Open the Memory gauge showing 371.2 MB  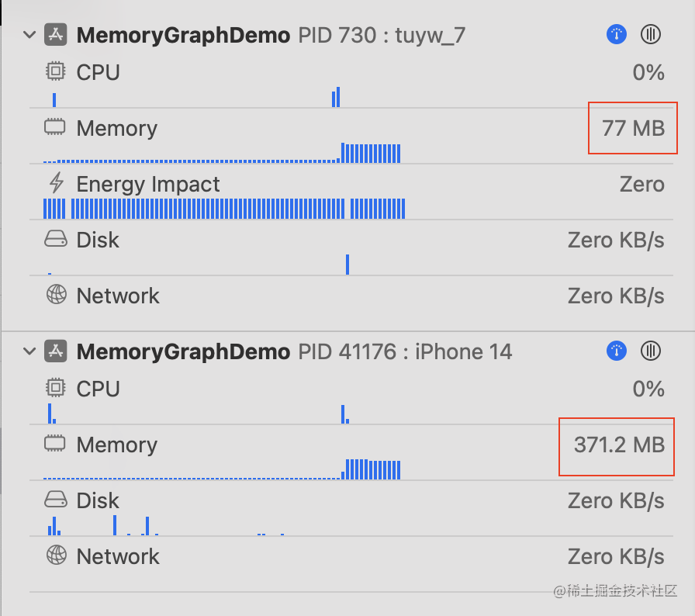tap(351, 453)
